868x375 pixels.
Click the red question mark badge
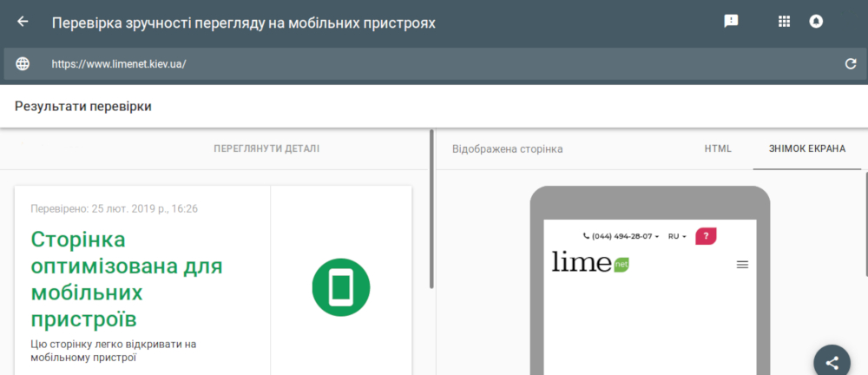click(706, 236)
